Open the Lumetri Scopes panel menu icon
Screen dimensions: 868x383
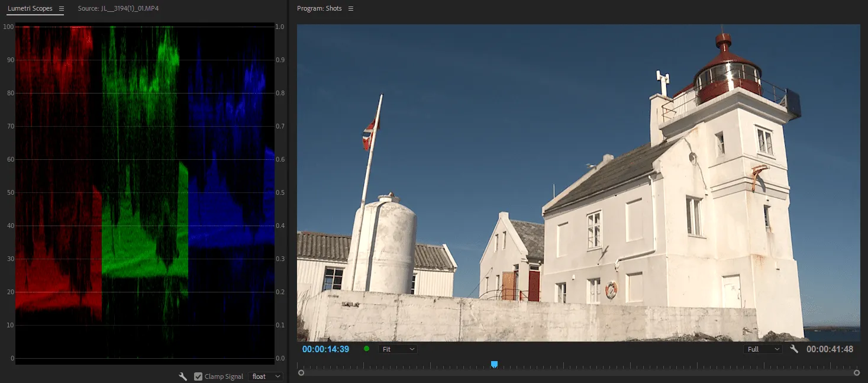[x=61, y=9]
